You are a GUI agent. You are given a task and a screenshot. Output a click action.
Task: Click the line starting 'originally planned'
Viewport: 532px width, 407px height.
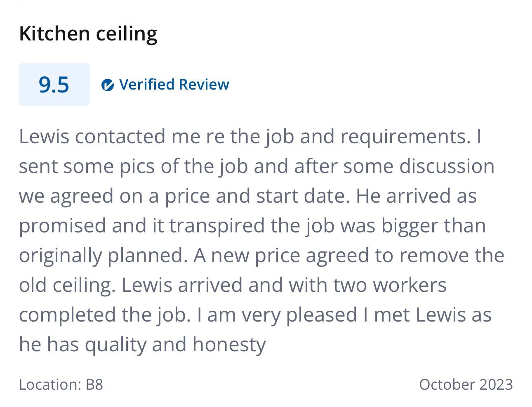(261, 256)
